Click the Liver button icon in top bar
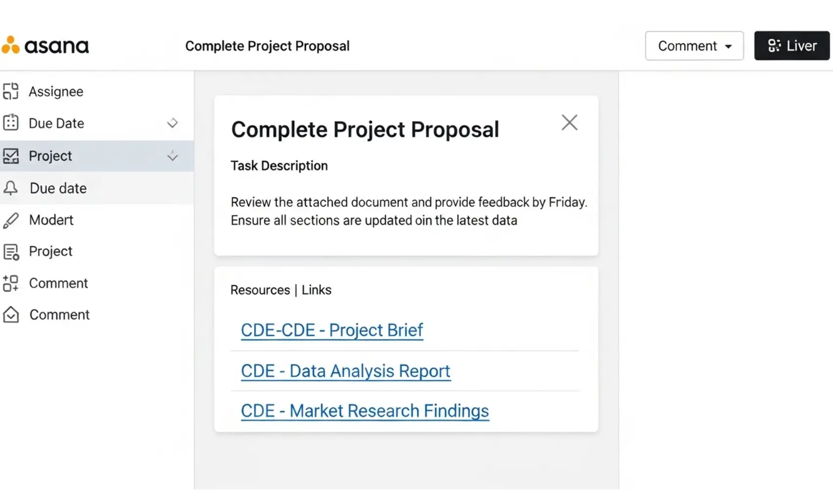833x504 pixels. [x=774, y=45]
